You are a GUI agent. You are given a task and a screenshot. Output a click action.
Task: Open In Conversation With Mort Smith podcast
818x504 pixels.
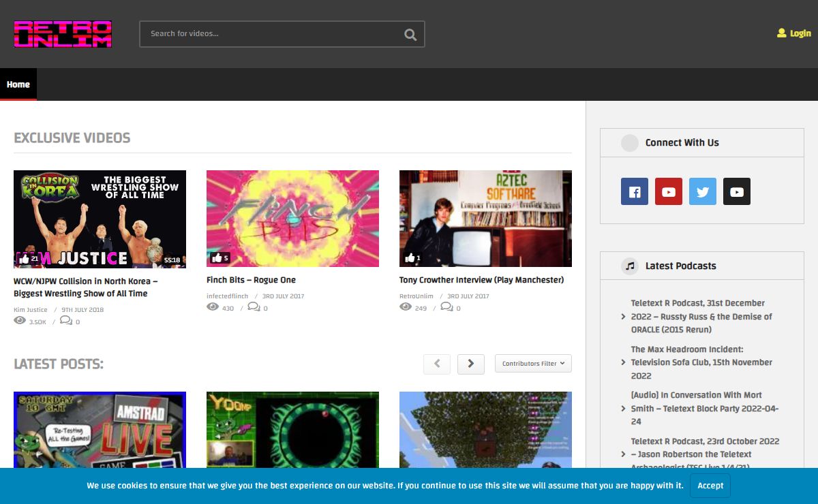click(x=705, y=408)
